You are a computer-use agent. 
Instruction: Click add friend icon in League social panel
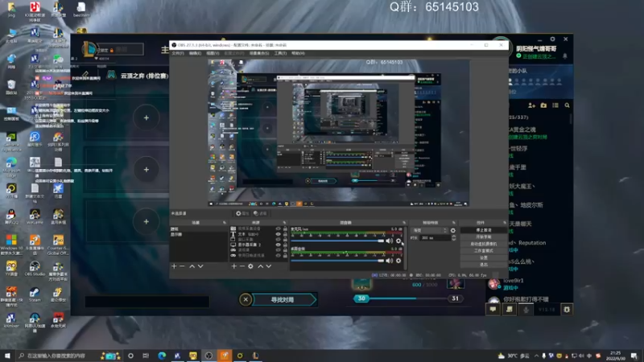tap(531, 105)
